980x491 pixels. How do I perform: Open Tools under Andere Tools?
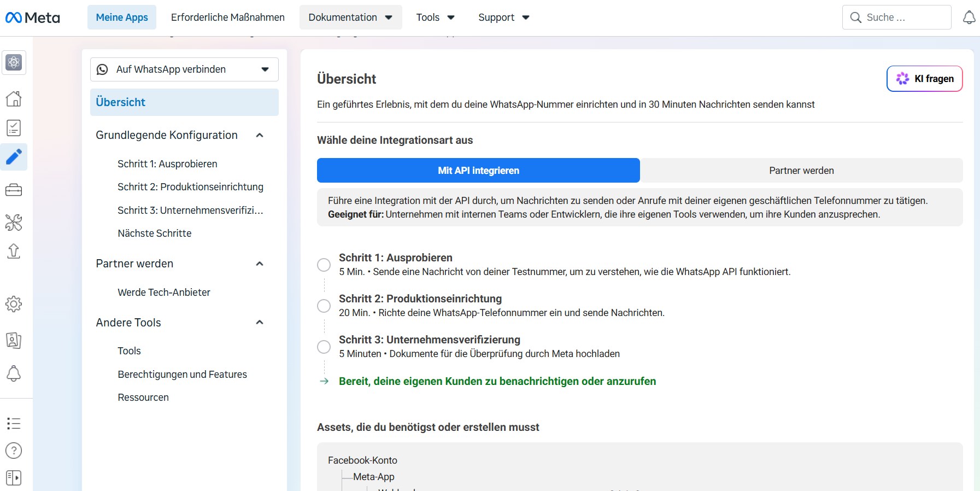[129, 351]
